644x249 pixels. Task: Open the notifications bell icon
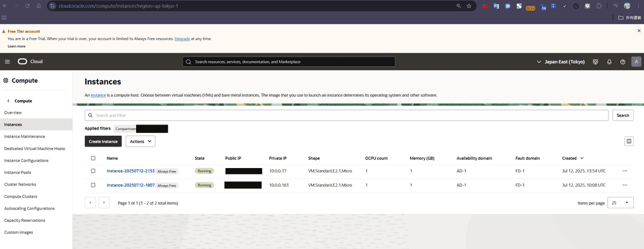pos(610,62)
